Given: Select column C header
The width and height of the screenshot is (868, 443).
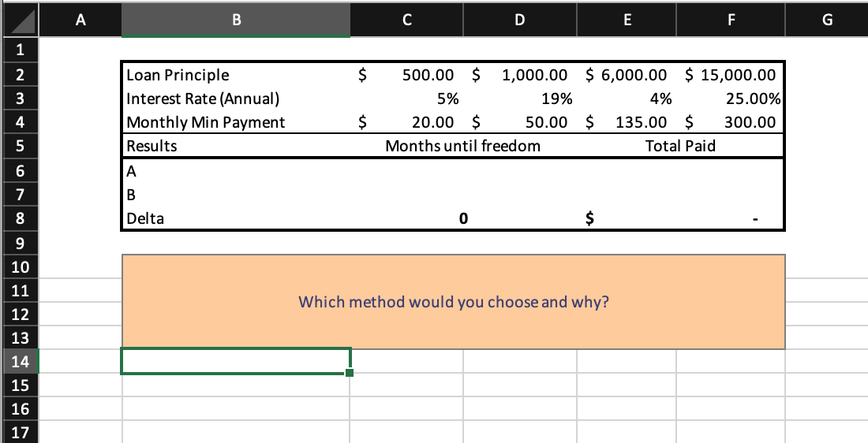Looking at the screenshot, I should click(x=407, y=20).
